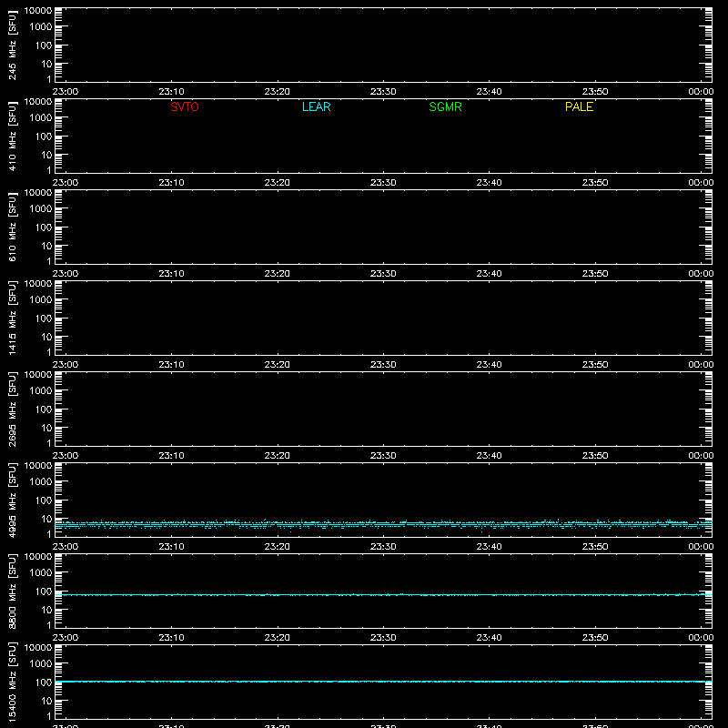Screen dimensions: 728x728
Task: Click the 100 y-axis value in 4995 MHz panel
Action: 44,500
